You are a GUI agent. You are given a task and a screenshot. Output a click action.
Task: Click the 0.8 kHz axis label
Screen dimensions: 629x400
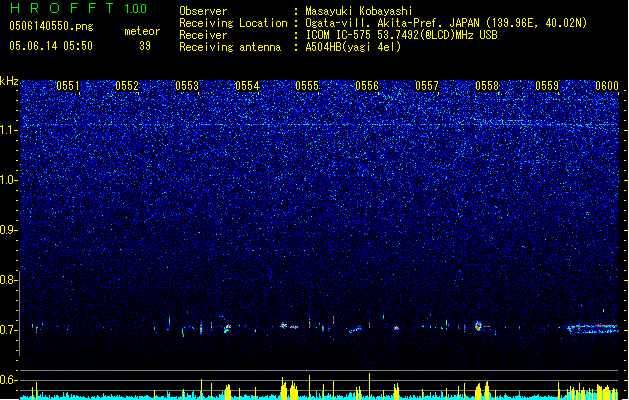[x=8, y=280]
